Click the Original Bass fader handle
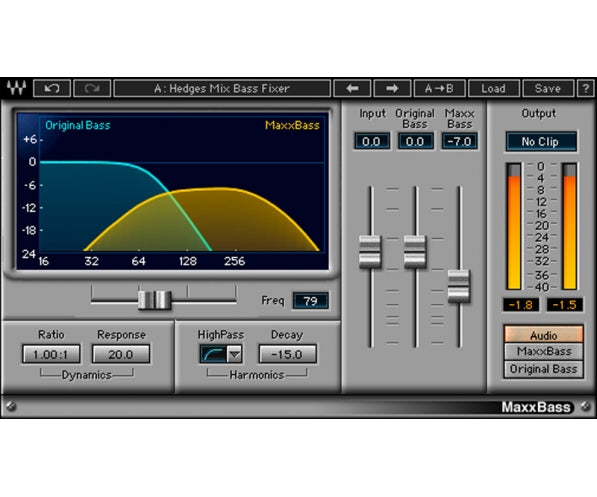 pyautogui.click(x=415, y=252)
